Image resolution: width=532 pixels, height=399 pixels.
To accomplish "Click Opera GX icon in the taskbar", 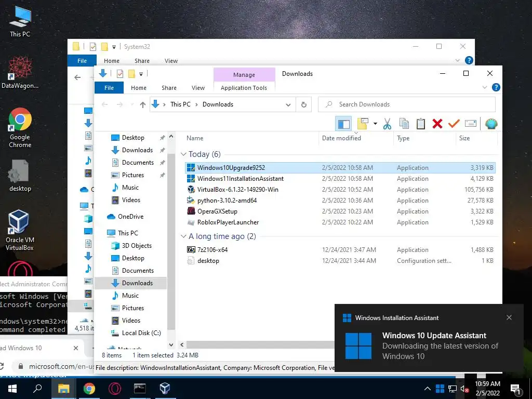I will point(115,388).
